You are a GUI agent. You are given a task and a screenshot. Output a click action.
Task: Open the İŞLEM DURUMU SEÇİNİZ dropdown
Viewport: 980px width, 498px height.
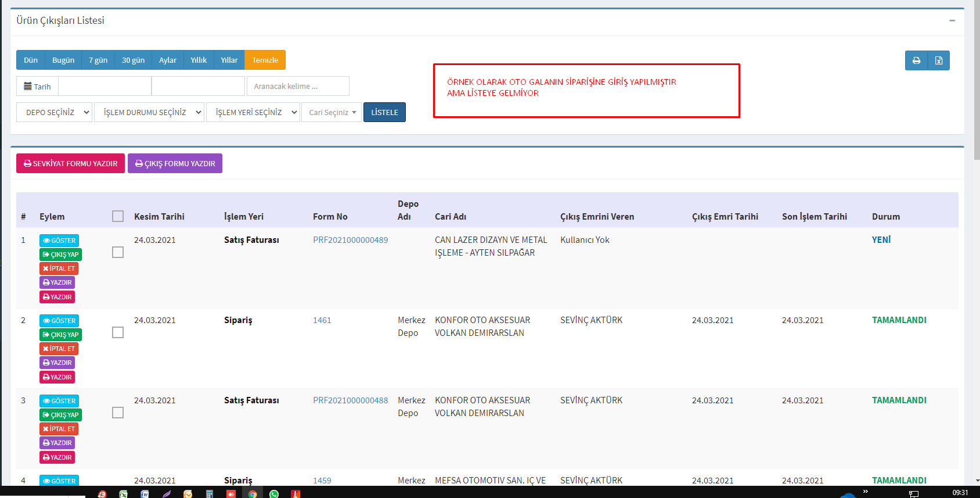(x=150, y=112)
